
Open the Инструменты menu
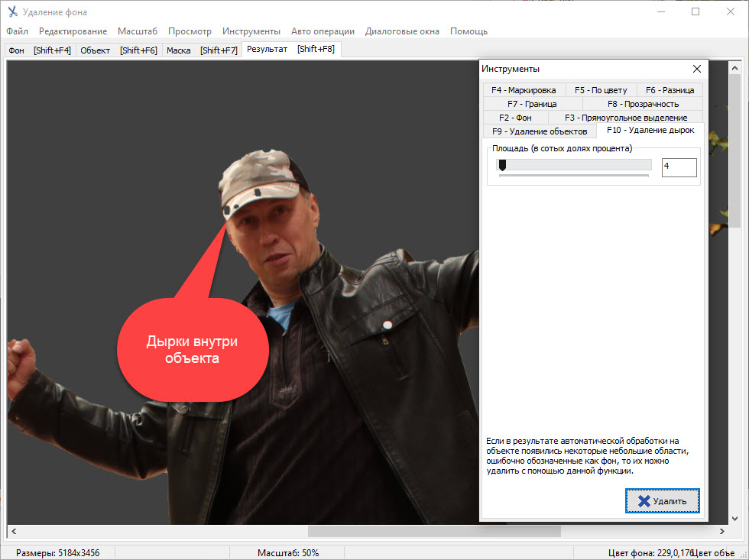(251, 31)
